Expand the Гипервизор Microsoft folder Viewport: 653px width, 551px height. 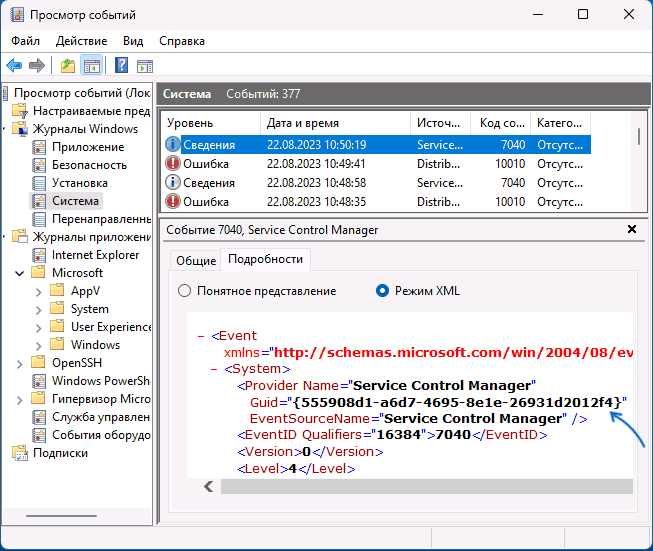click(x=20, y=399)
